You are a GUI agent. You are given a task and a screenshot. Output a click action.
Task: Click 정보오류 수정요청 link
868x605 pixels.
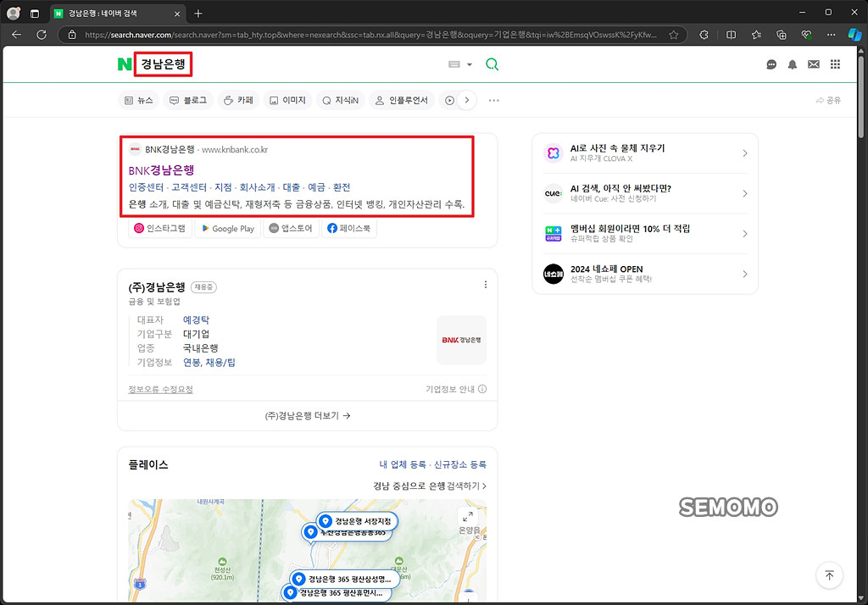click(x=160, y=389)
